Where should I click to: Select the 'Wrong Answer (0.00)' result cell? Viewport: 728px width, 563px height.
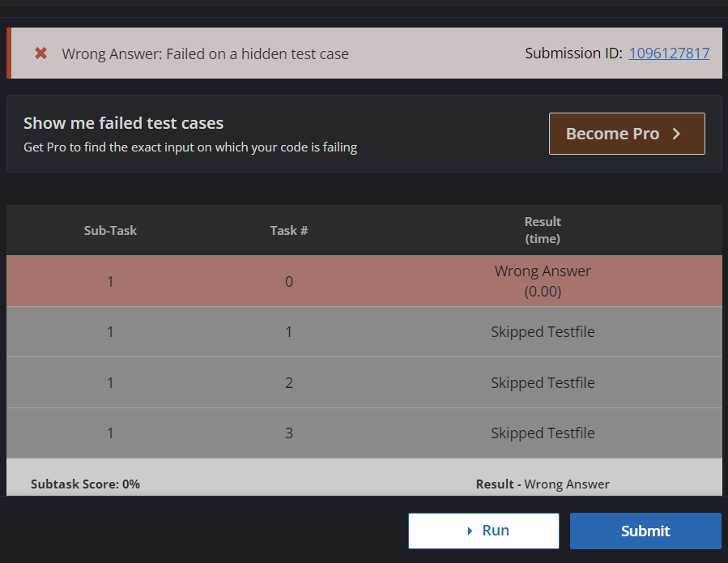coord(543,281)
